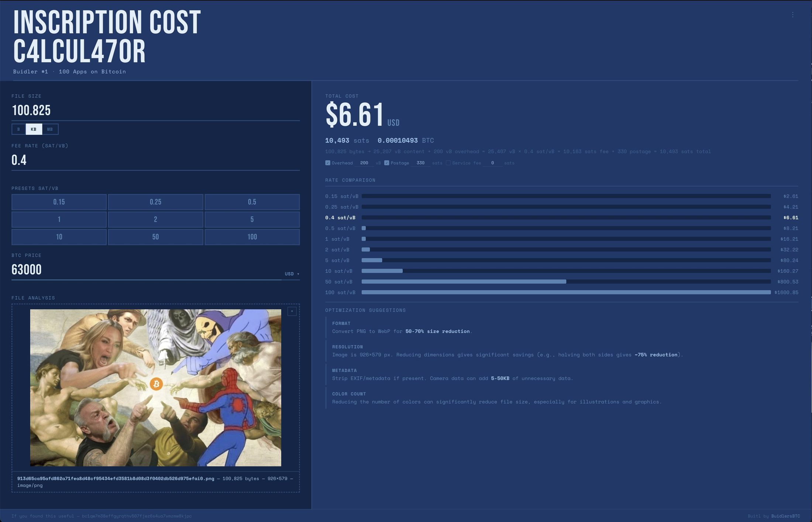
Task: Click the fee rate input showing 0.4
Action: click(155, 160)
